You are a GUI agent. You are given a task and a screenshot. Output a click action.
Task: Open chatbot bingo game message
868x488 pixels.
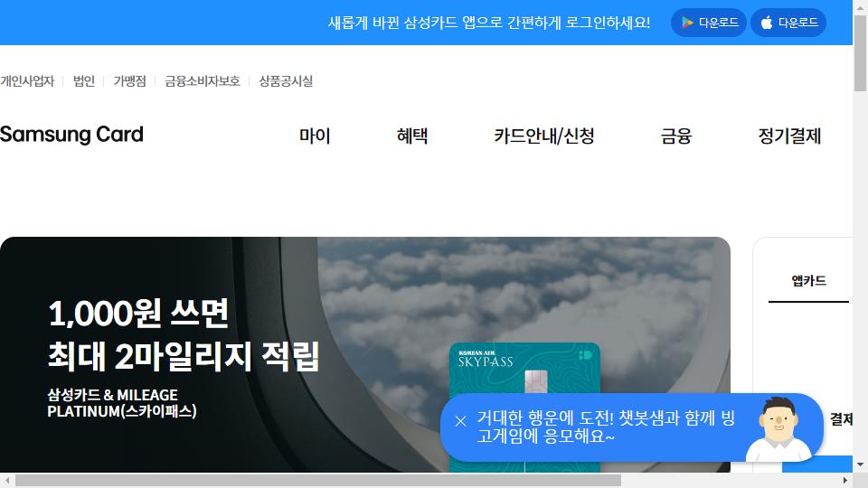pyautogui.click(x=606, y=427)
